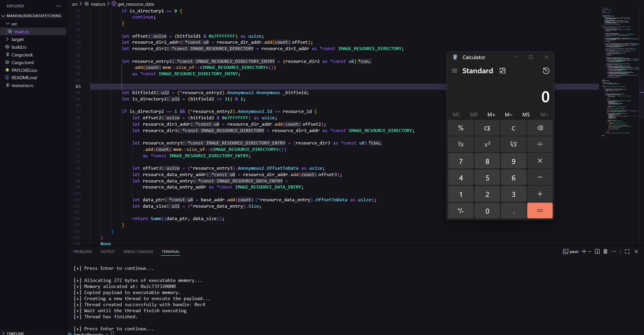Image resolution: width=644 pixels, height=335 pixels.
Task: Click the square root key
Action: coord(513,144)
